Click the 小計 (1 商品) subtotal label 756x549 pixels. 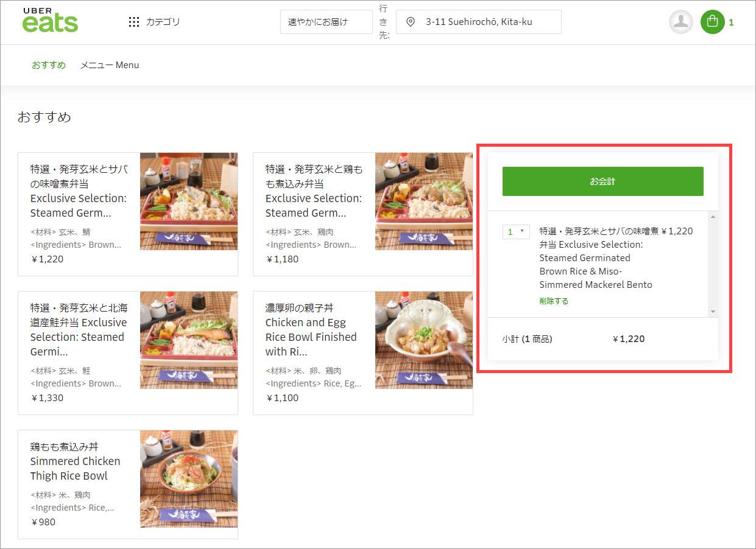[528, 339]
